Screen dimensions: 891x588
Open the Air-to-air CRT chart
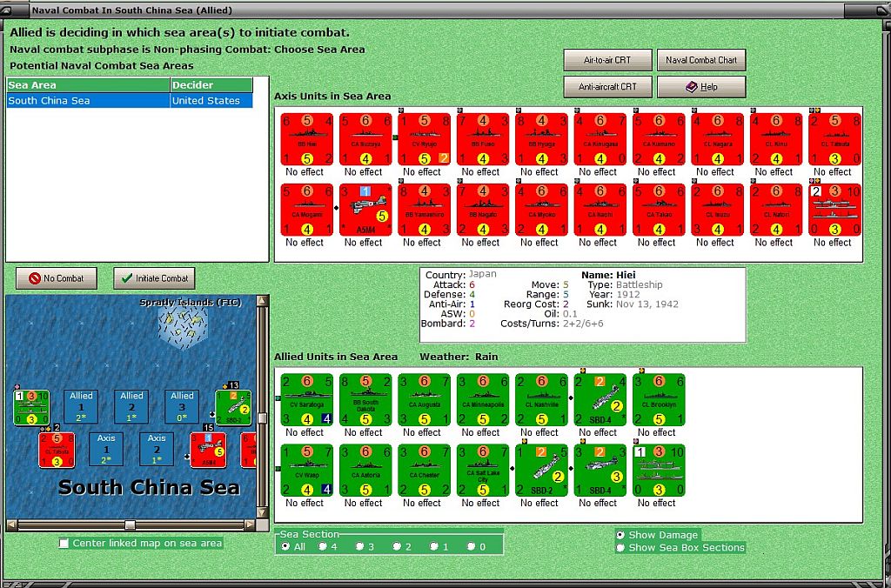pyautogui.click(x=607, y=60)
